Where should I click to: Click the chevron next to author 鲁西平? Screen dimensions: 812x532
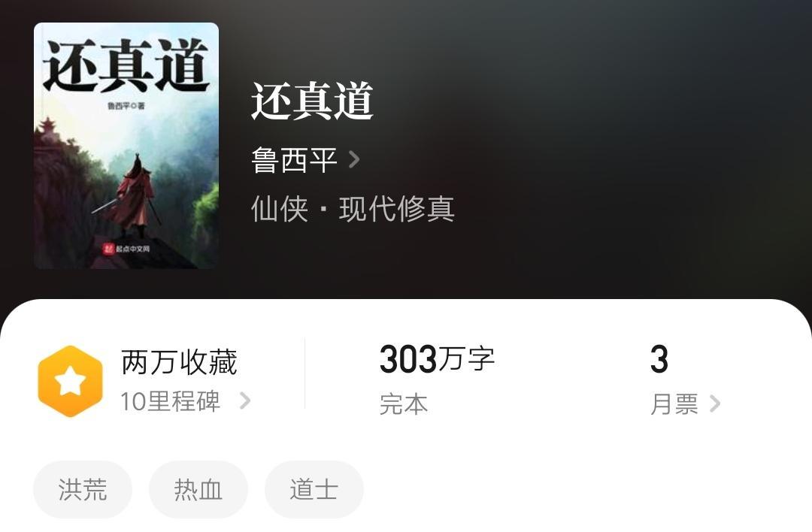pyautogui.click(x=354, y=159)
